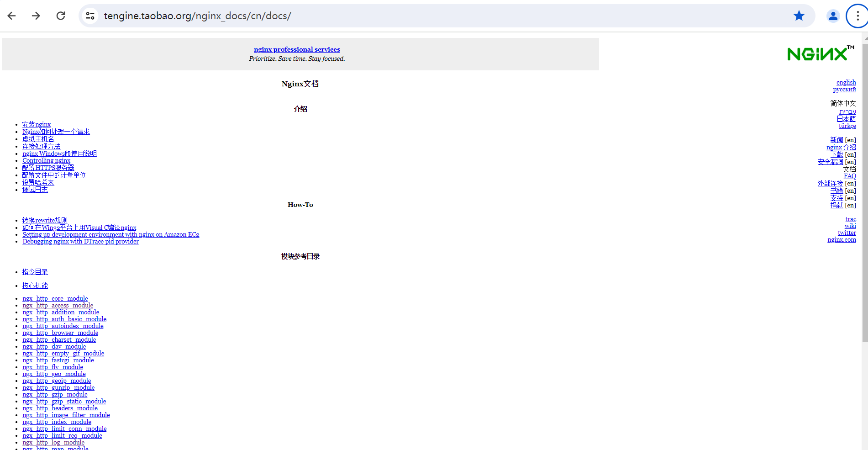868x450 pixels.
Task: Open the Controlling nginx link
Action: 47,160
